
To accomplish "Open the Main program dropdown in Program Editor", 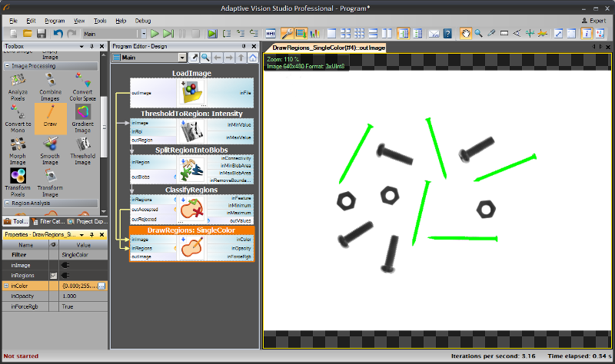I will pos(181,58).
